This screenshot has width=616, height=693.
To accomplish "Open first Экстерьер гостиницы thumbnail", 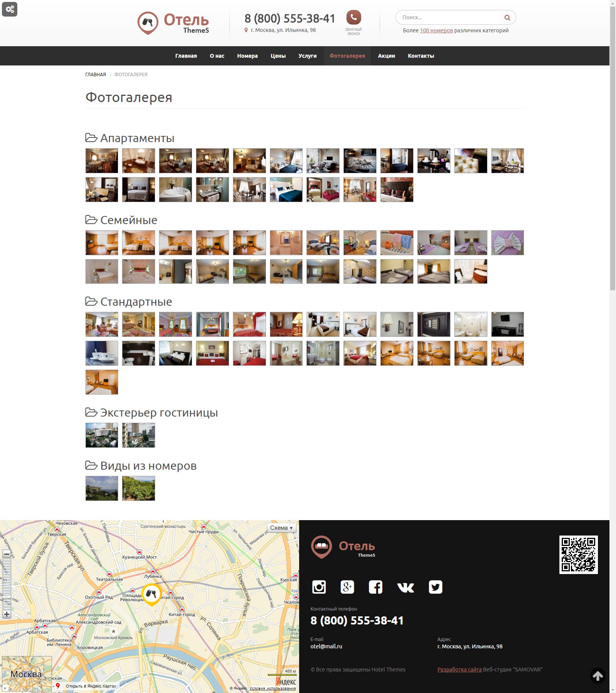I will (x=102, y=435).
